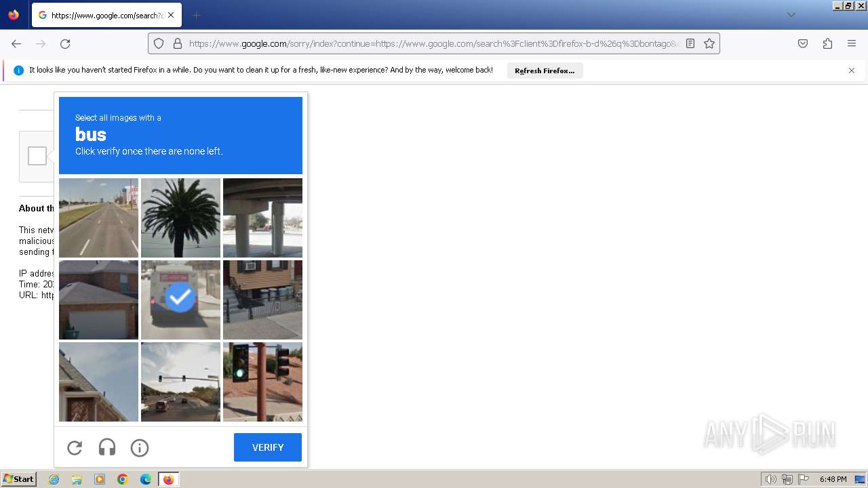List all tabs dropdown arrow
This screenshot has height=488, width=868.
coord(791,15)
